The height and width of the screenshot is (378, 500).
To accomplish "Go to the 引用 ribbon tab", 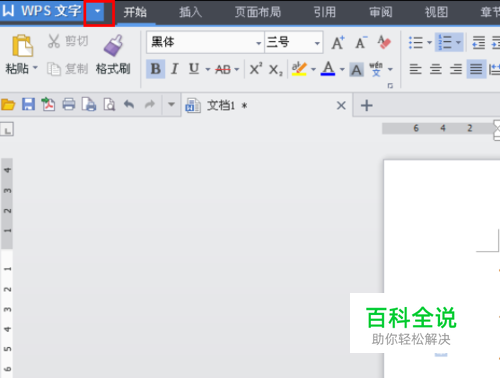I will 325,12.
